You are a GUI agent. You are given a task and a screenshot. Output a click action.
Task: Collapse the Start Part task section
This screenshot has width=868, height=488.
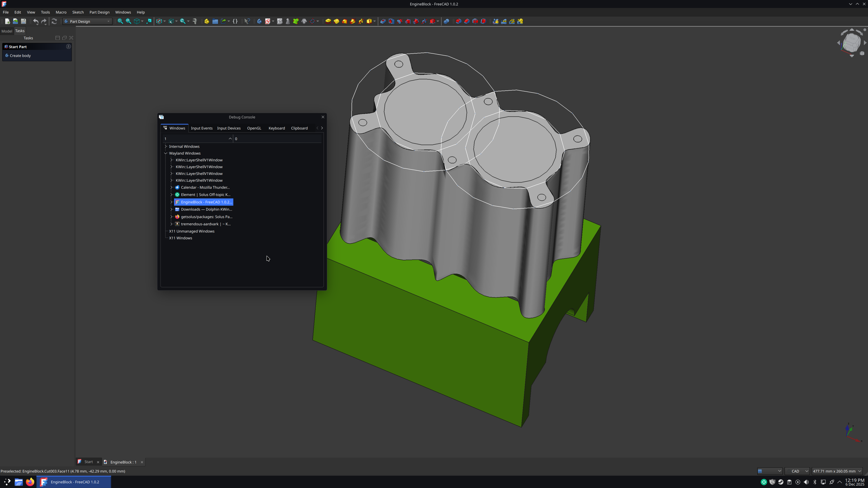point(69,47)
